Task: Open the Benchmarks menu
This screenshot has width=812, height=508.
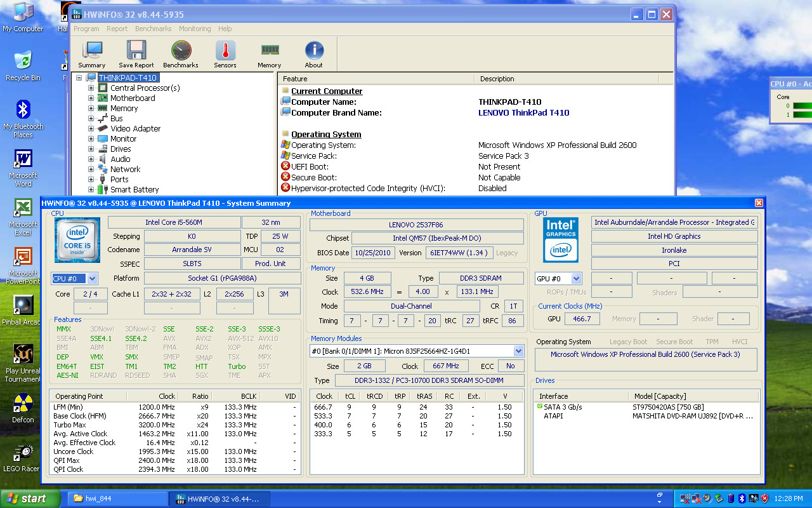Action: (x=154, y=29)
